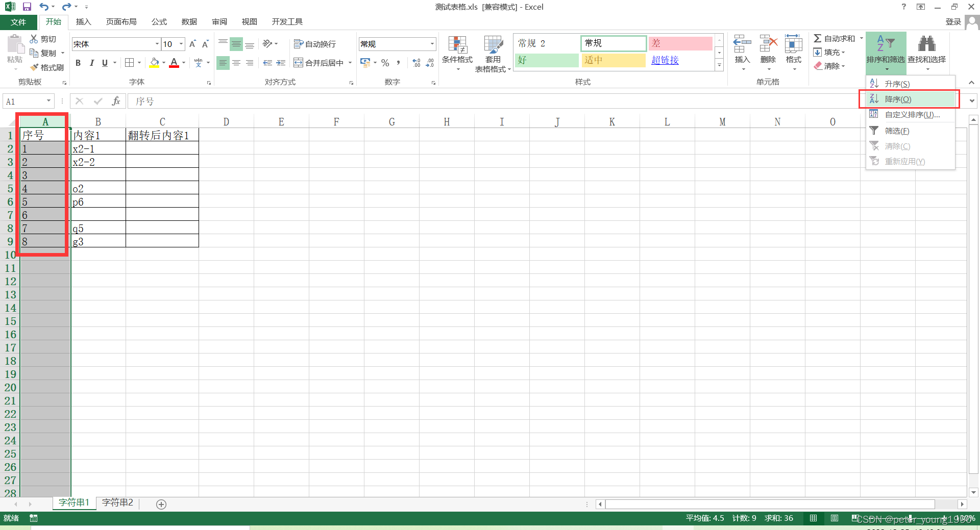The height and width of the screenshot is (530, 980).
Task: Toggle center horizontal alignment
Action: 236,63
